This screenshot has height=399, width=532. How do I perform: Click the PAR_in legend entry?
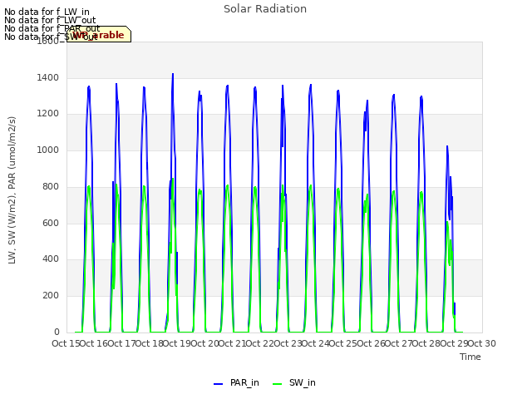236,382
